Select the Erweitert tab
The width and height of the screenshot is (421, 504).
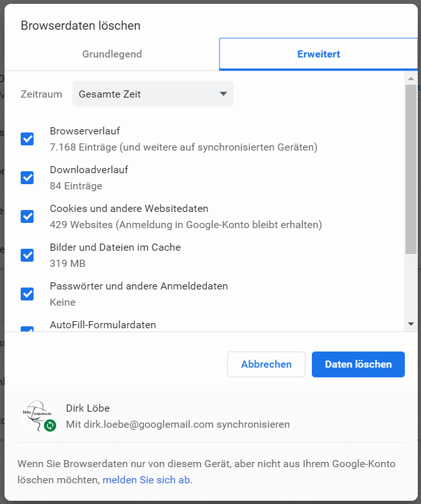318,54
